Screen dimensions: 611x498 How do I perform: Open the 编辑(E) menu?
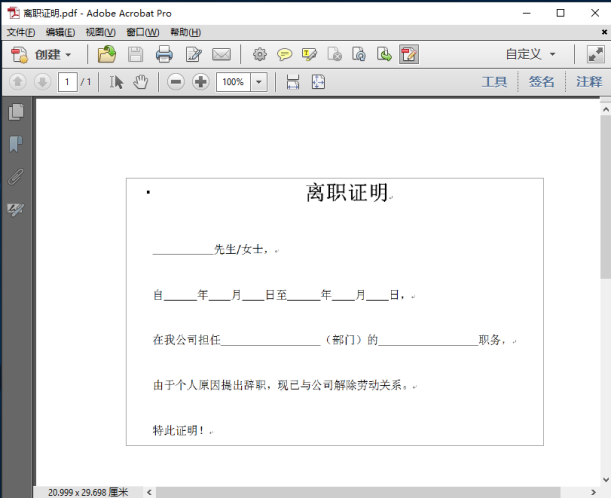(60, 32)
